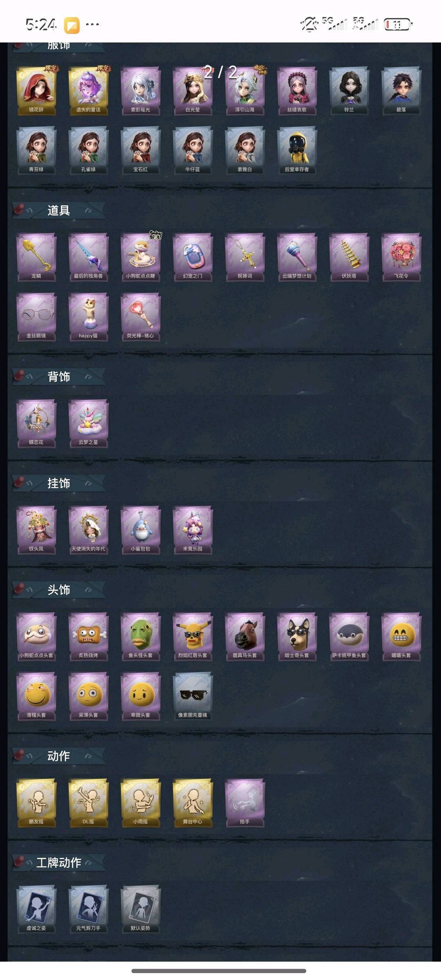Open the 龙鳞 golden shovel item
This screenshot has width=441, height=980.
[x=36, y=257]
